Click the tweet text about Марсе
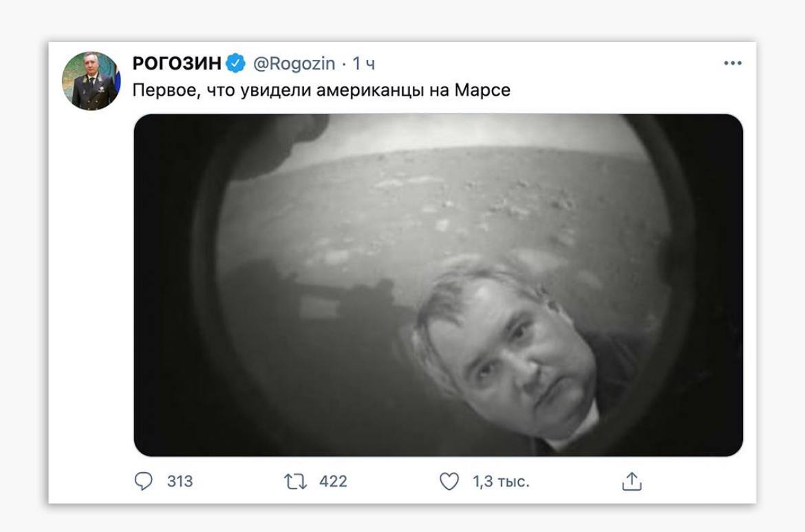805x532 pixels. click(321, 90)
